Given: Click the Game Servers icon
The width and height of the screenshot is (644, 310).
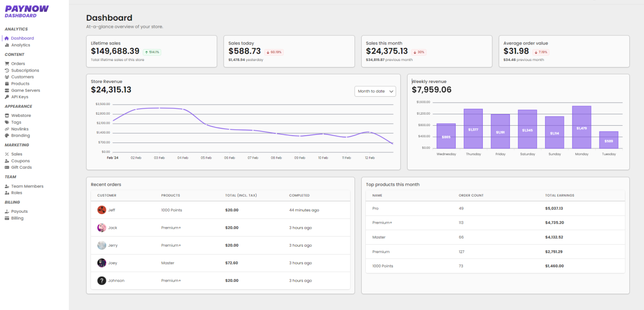Looking at the screenshot, I should (x=7, y=90).
